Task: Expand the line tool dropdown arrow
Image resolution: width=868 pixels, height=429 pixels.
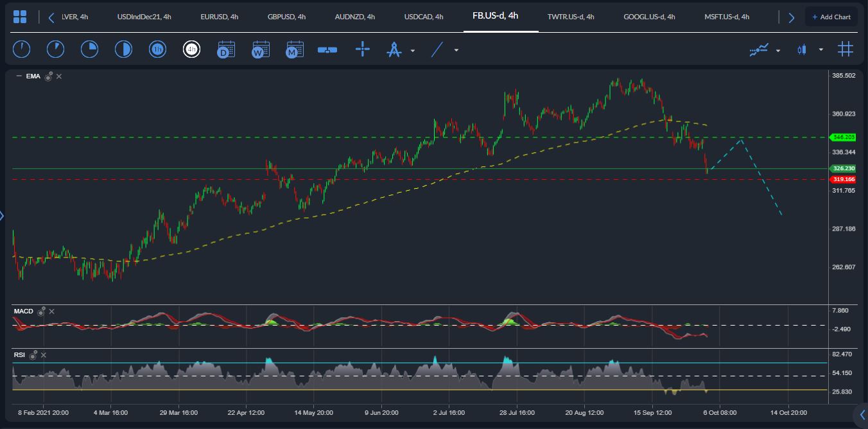Action: [456, 50]
